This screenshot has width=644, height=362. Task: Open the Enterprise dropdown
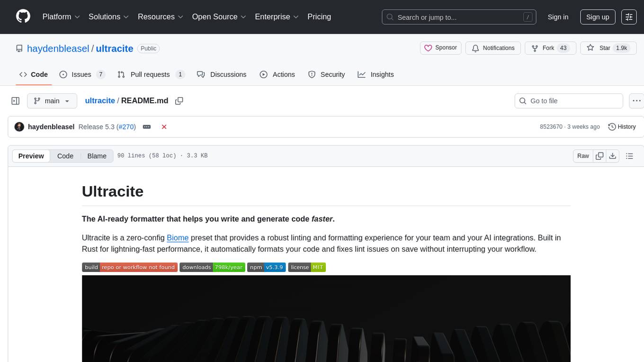pyautogui.click(x=277, y=17)
